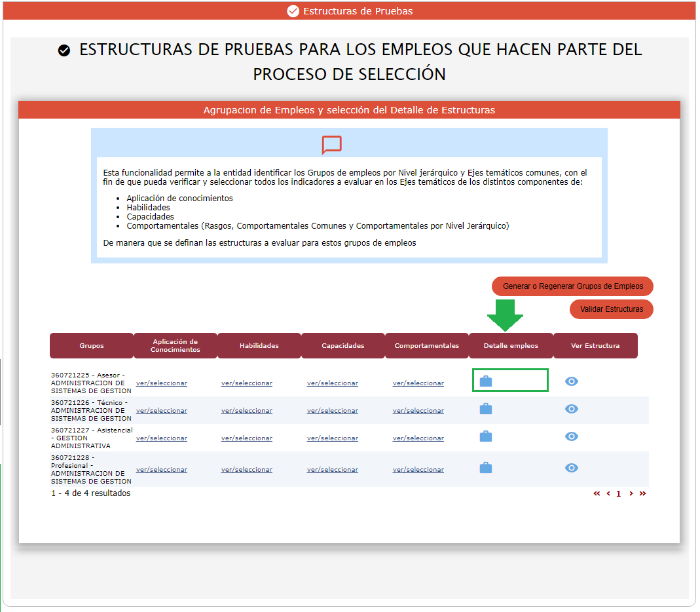Click Generar o Regenerar Grupos de Empleos button
The image size is (700, 612).
coord(572,286)
